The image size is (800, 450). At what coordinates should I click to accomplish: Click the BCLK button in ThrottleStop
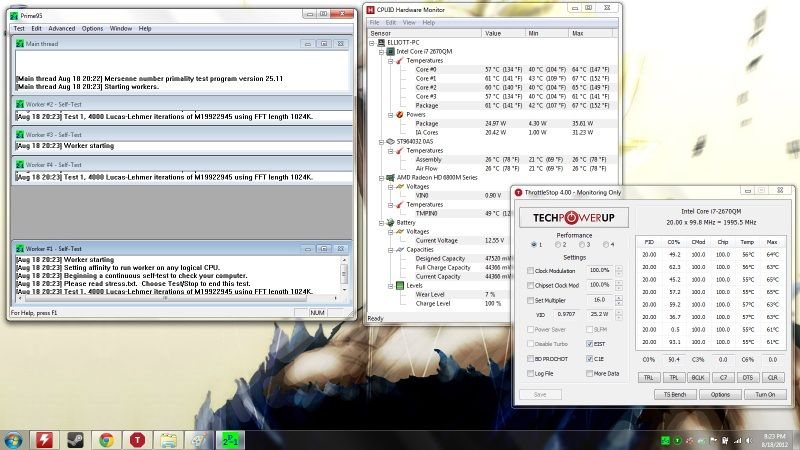point(697,378)
